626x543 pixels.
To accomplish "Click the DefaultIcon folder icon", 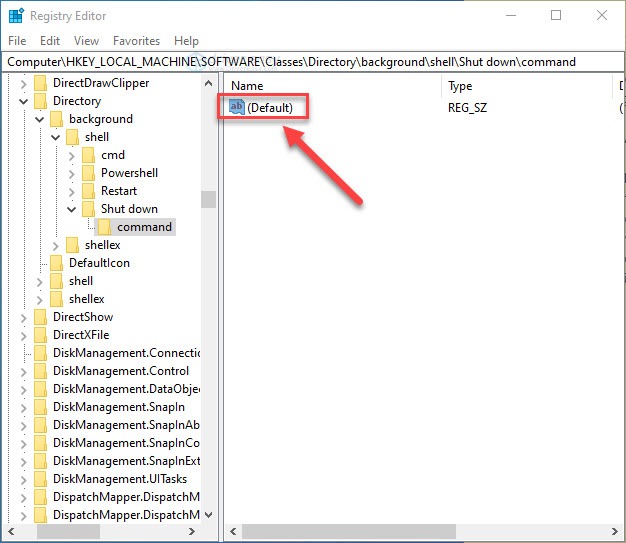I will click(57, 263).
